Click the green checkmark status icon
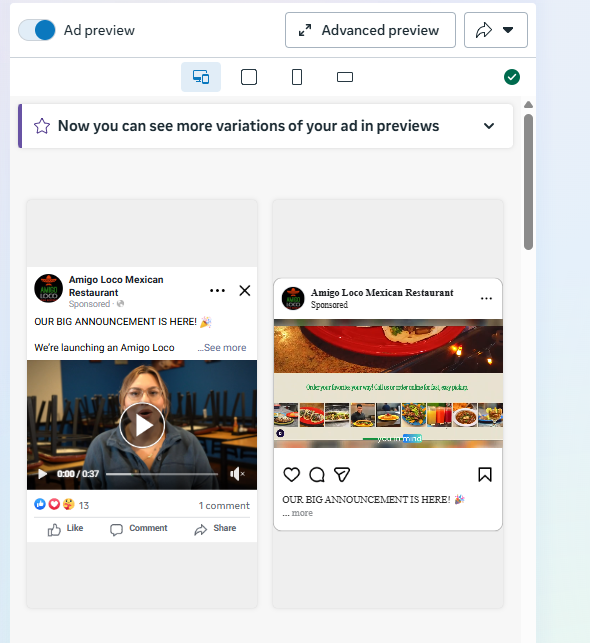The image size is (590, 643). pos(512,77)
